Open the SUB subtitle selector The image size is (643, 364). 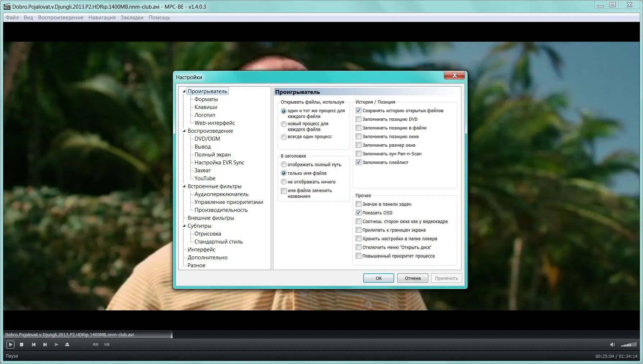pyautogui.click(x=107, y=345)
